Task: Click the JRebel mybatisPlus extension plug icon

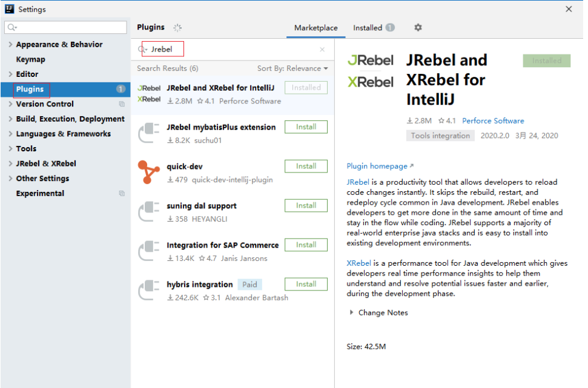Action: pyautogui.click(x=149, y=133)
